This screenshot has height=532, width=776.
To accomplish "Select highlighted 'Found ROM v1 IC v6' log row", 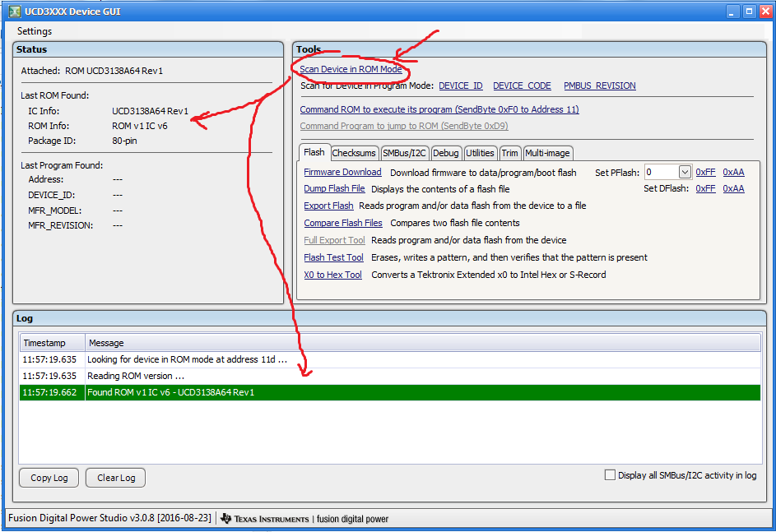I will click(390, 392).
